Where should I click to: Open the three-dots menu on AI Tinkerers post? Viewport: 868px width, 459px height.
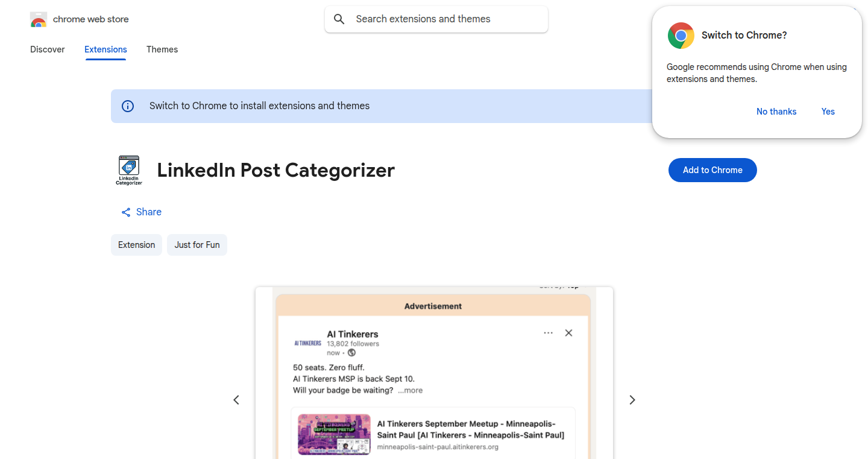pyautogui.click(x=548, y=333)
